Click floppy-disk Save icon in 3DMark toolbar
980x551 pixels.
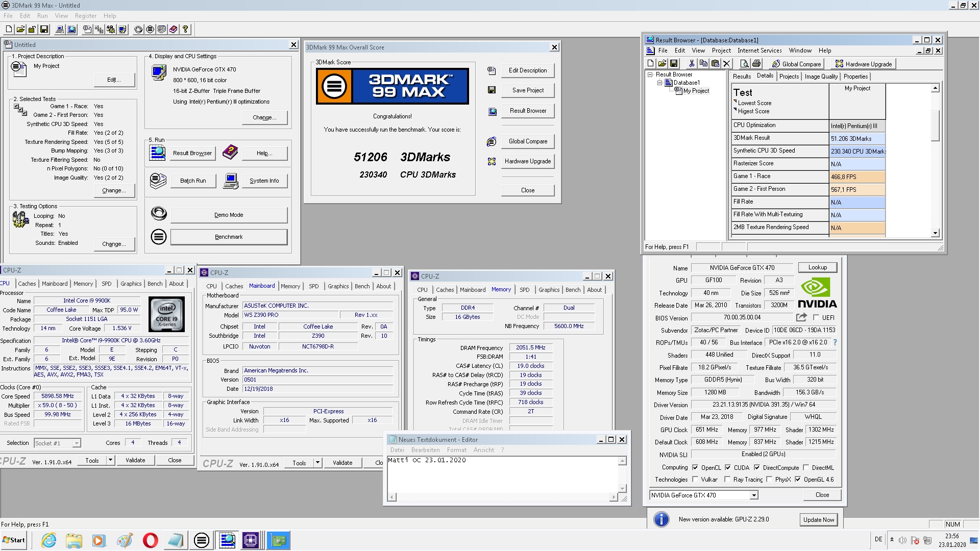(44, 30)
